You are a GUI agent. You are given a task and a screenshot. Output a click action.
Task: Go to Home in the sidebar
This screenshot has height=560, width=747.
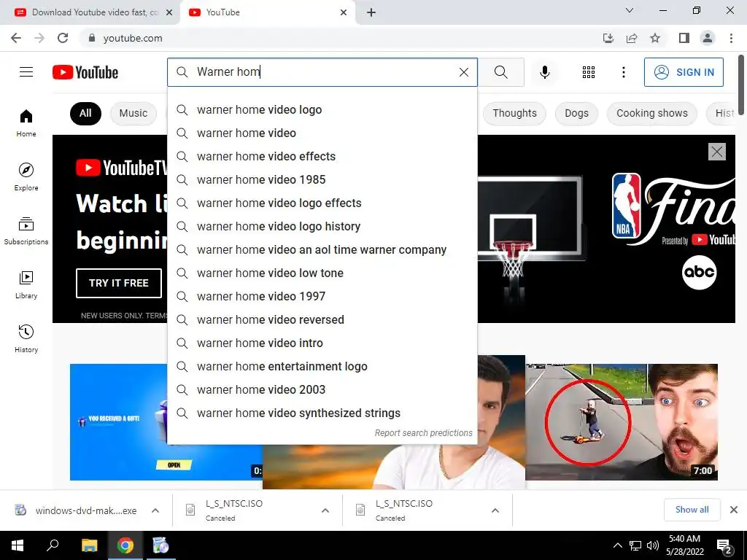point(26,122)
